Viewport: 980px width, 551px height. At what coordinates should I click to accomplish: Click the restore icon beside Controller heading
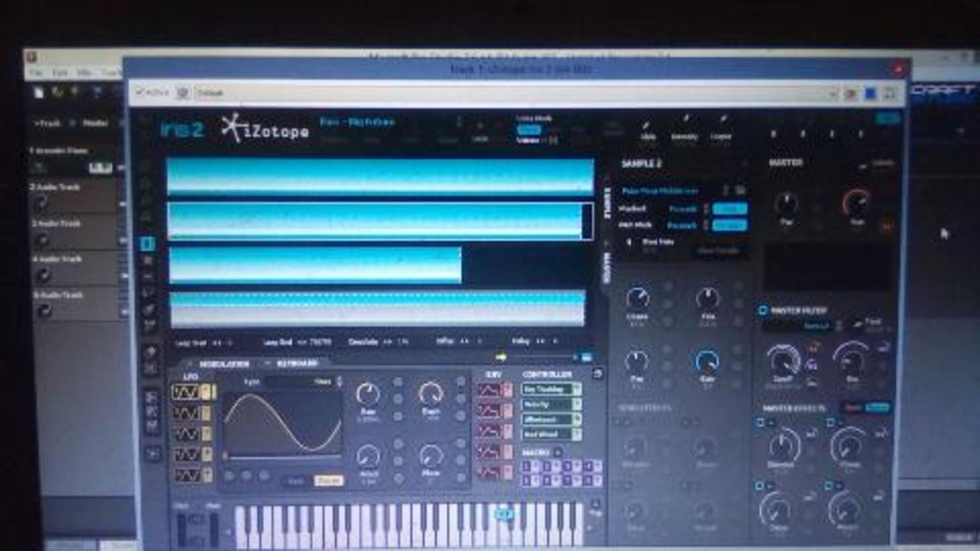coord(597,373)
